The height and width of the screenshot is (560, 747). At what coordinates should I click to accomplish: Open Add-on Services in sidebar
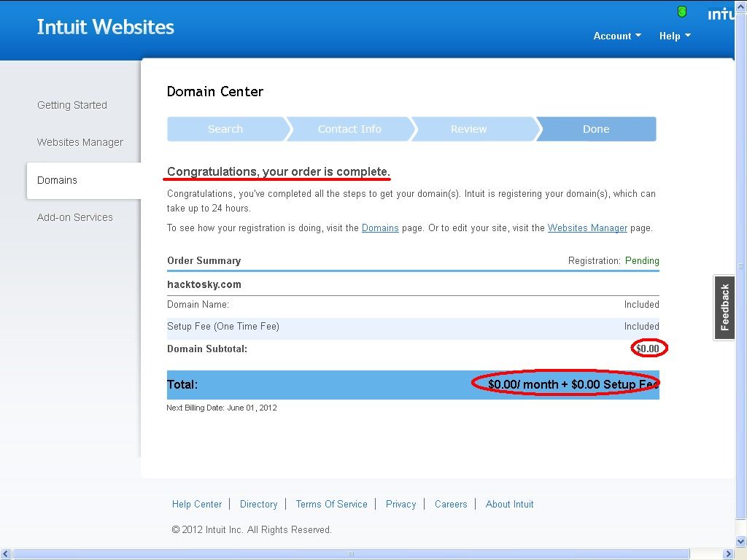[x=75, y=217]
